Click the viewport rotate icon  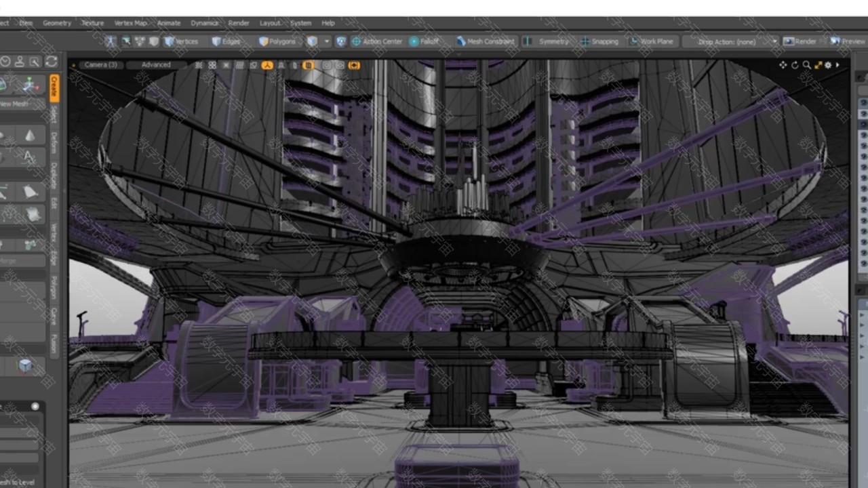(x=795, y=65)
